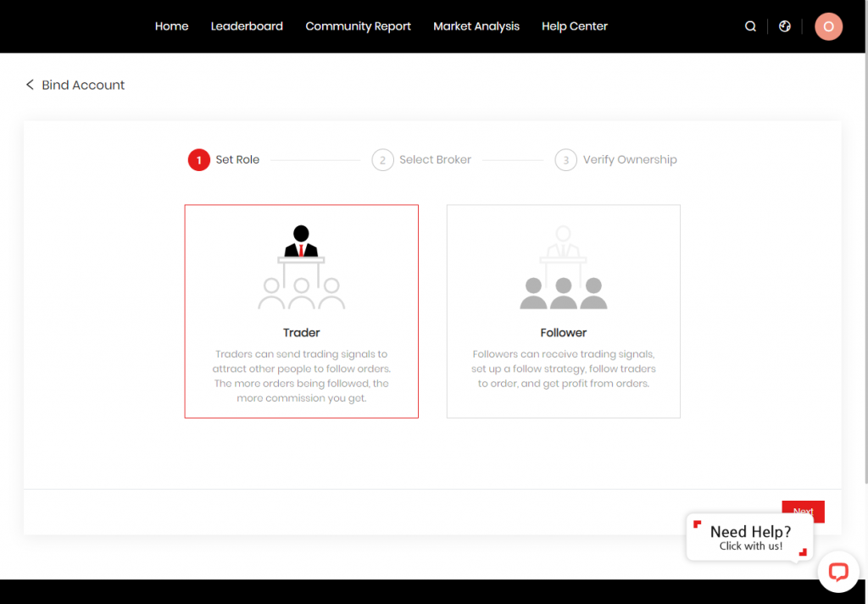Click the Need Help popup banner

(x=749, y=538)
